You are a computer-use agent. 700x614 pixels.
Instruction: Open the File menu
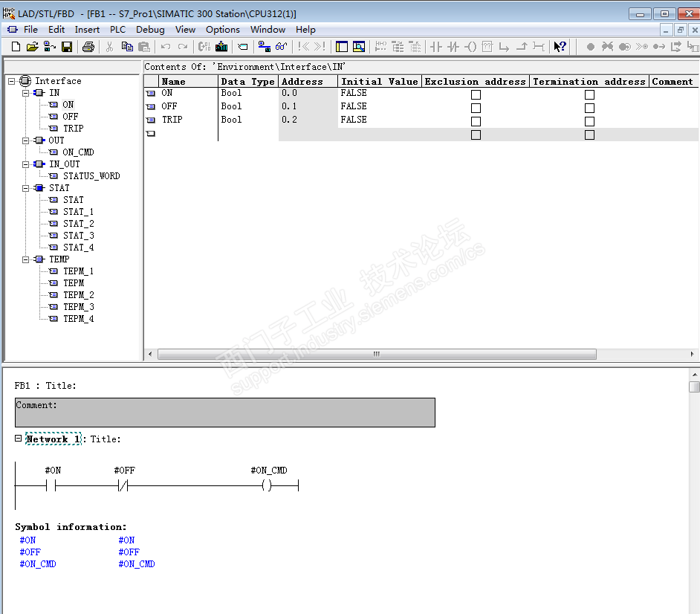pos(30,30)
